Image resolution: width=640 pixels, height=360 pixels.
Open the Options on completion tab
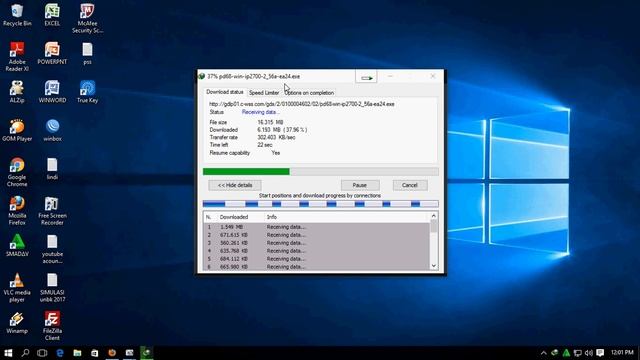coord(309,93)
